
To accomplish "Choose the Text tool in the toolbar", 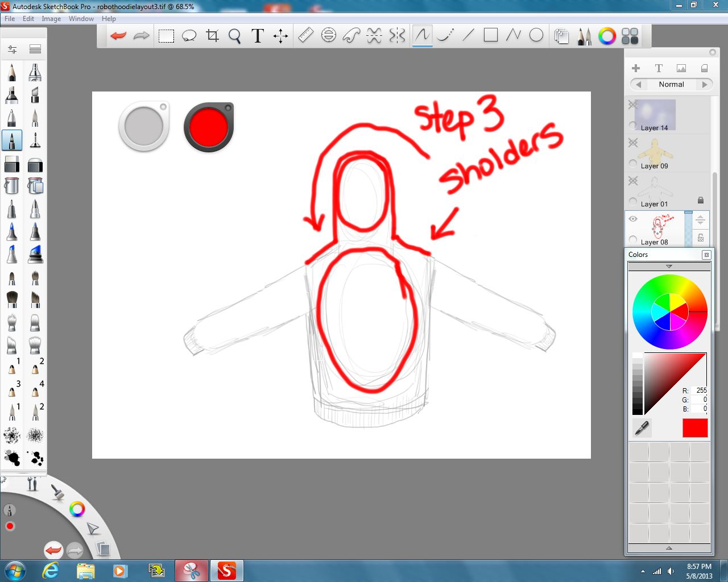I will (257, 35).
